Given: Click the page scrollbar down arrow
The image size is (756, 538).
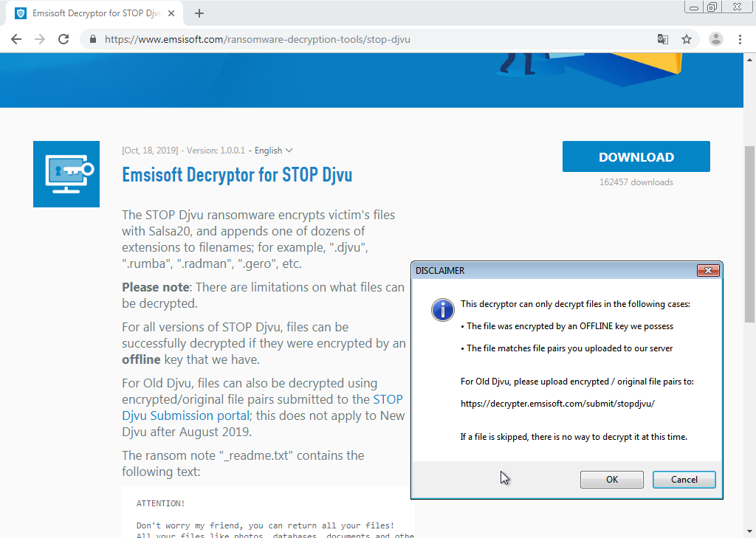Looking at the screenshot, I should click(749, 531).
